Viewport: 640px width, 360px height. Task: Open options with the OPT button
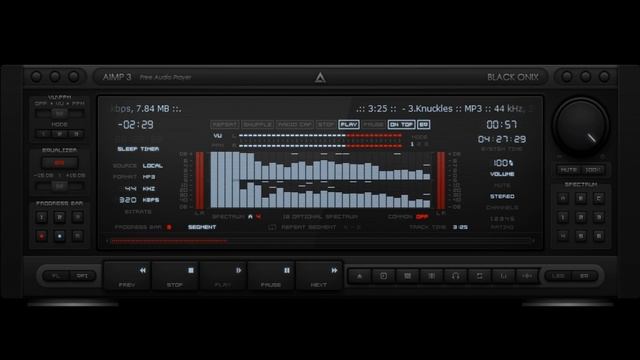coord(82,276)
